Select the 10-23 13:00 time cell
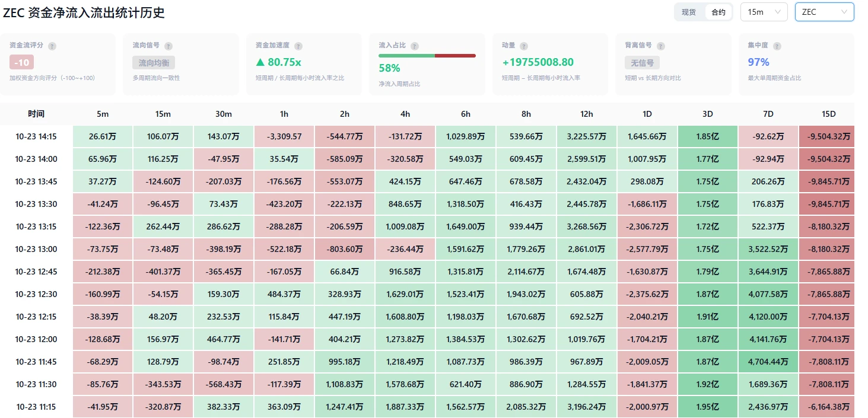 pyautogui.click(x=36, y=249)
